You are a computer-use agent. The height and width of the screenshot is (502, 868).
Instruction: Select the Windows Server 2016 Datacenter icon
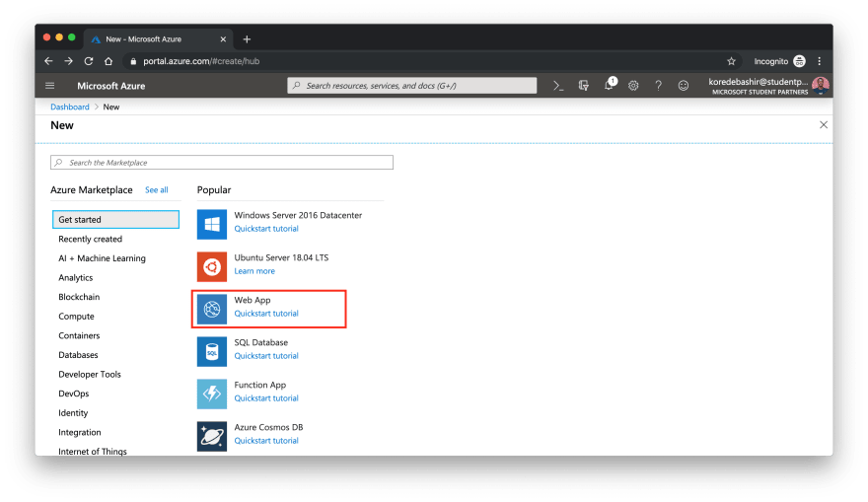click(x=211, y=224)
